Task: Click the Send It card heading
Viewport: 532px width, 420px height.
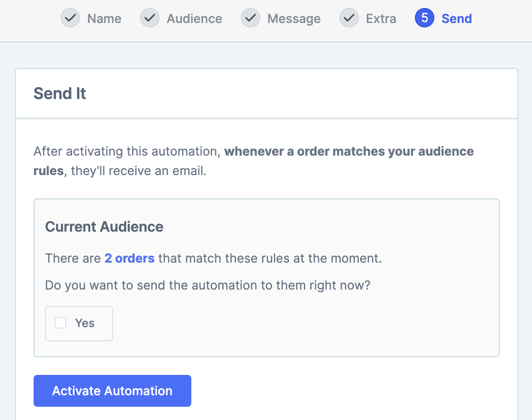Action: [x=60, y=94]
